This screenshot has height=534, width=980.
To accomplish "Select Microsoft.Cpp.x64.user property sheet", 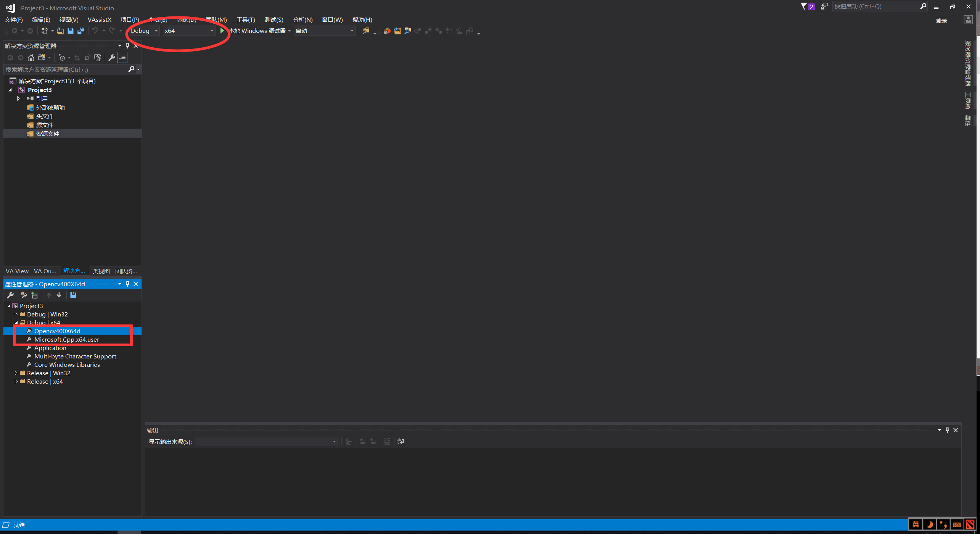I will 66,339.
